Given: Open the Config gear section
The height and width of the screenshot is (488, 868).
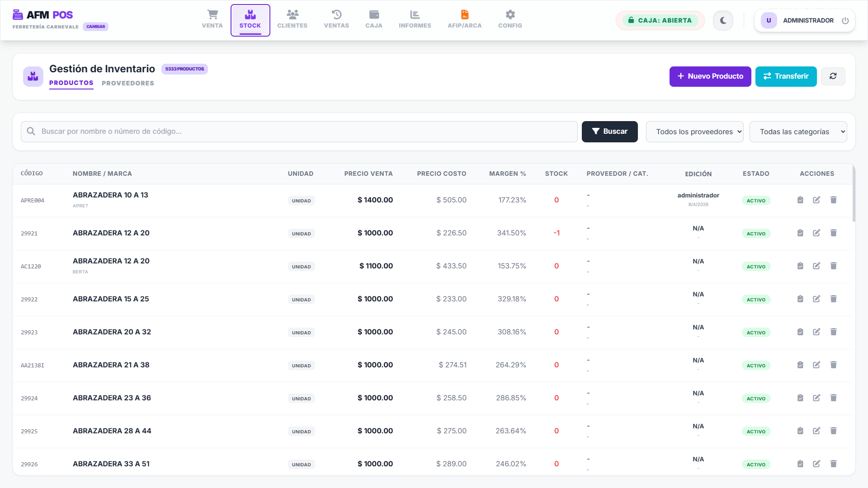Looking at the screenshot, I should (x=510, y=20).
